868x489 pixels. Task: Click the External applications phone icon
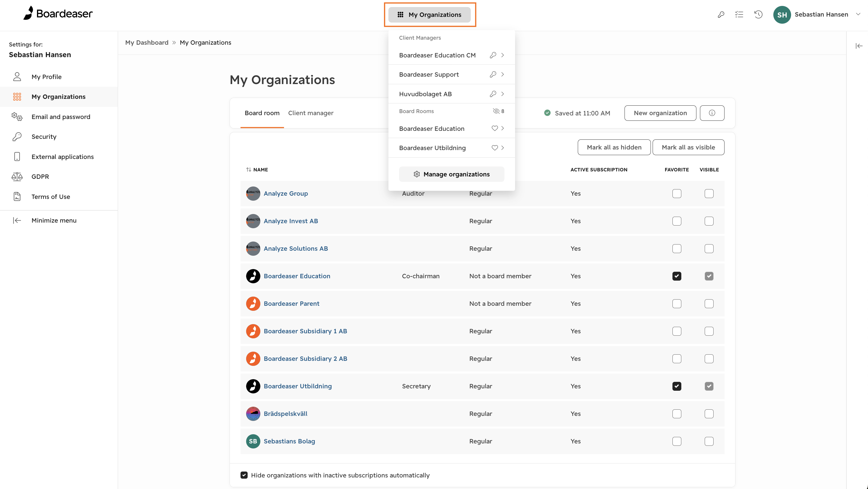[x=17, y=157]
